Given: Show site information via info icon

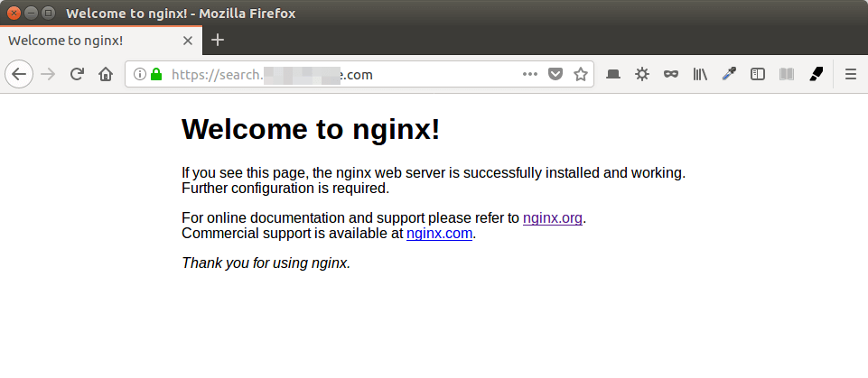Looking at the screenshot, I should (140, 75).
